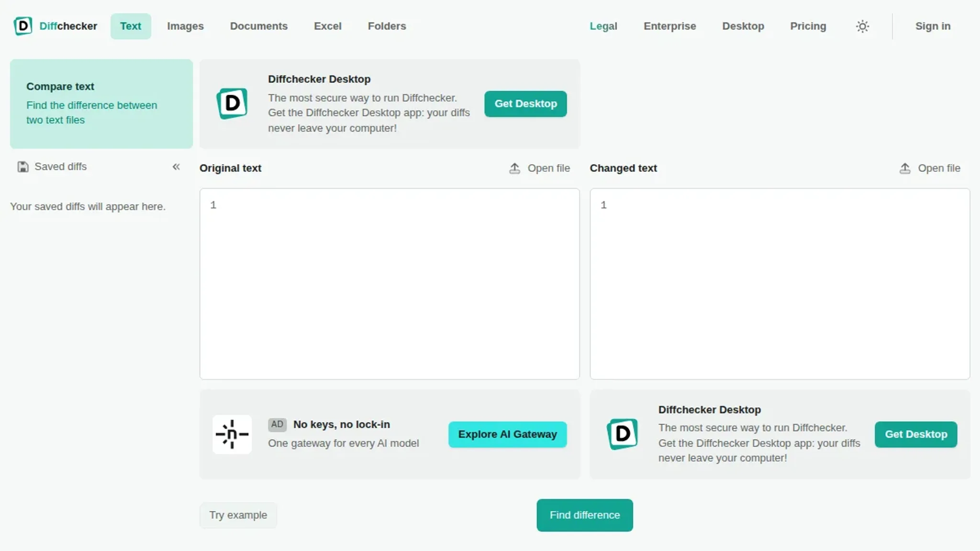Focus the Original text editor area
The width and height of the screenshot is (980, 551).
[x=390, y=284]
